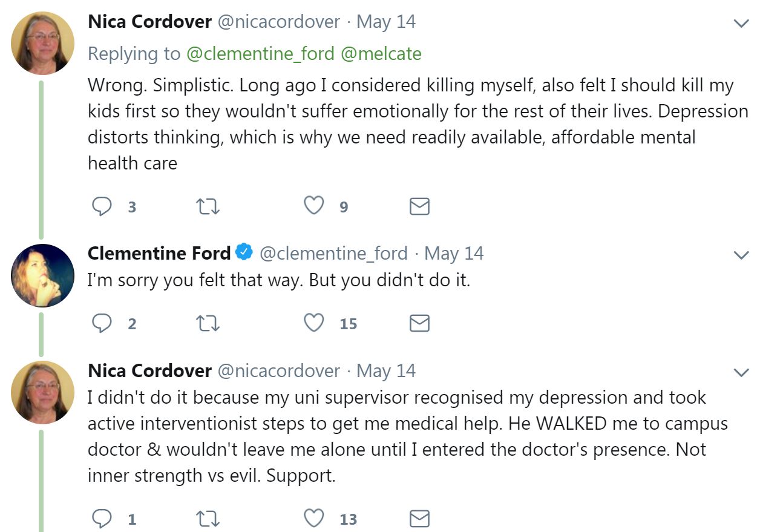Click envelope icon on the last tweet
This screenshot has height=532, width=757.
(419, 519)
